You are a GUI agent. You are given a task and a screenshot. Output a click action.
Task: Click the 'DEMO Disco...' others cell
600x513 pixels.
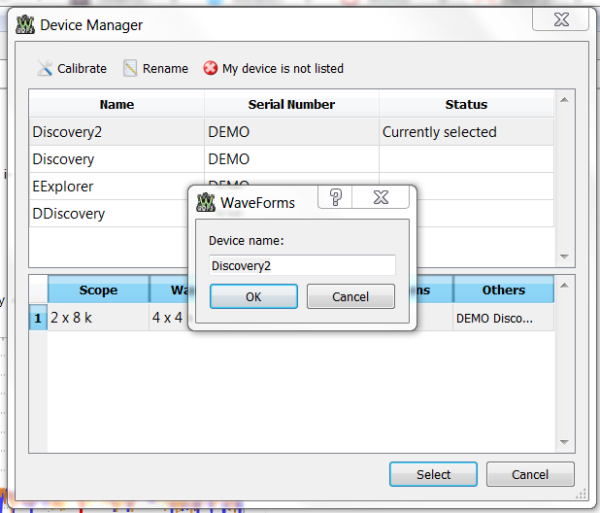pyautogui.click(x=504, y=318)
